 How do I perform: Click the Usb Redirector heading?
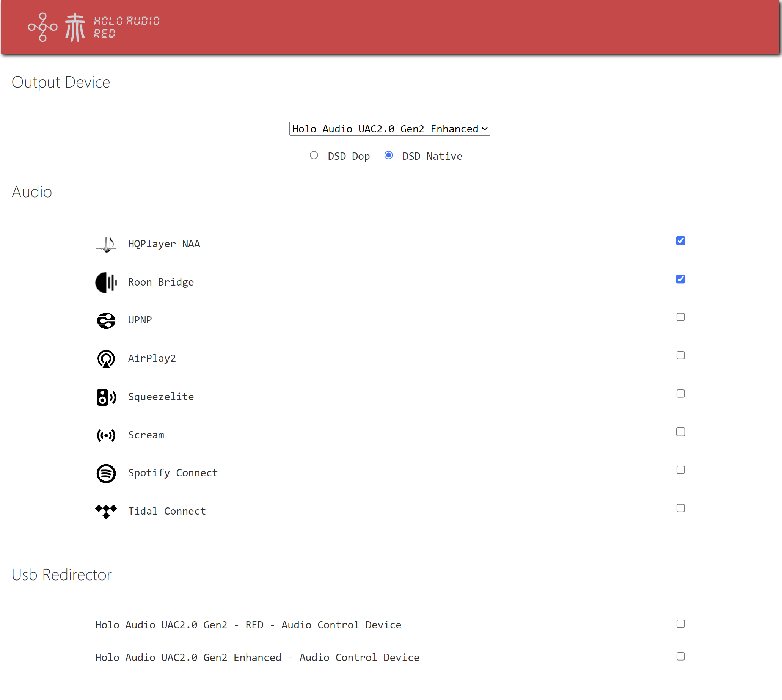coord(61,574)
